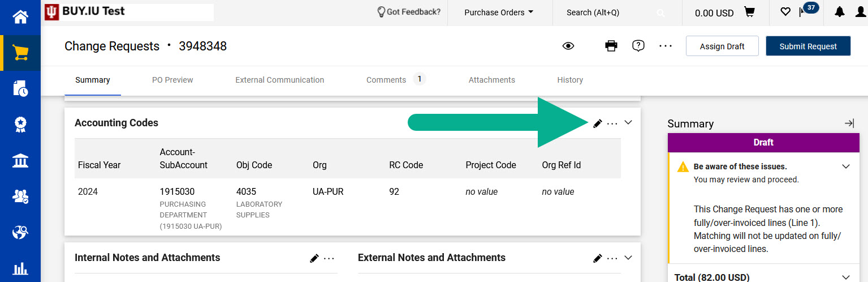The height and width of the screenshot is (282, 868).
Task: Open the Contracts ribbon award icon in sidebar
Action: 20,125
